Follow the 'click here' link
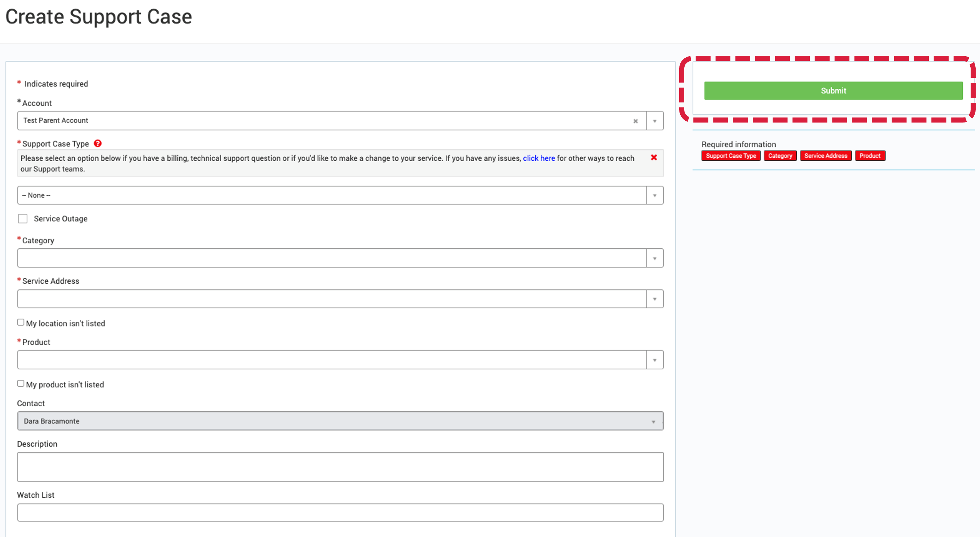This screenshot has height=537, width=980. point(539,158)
